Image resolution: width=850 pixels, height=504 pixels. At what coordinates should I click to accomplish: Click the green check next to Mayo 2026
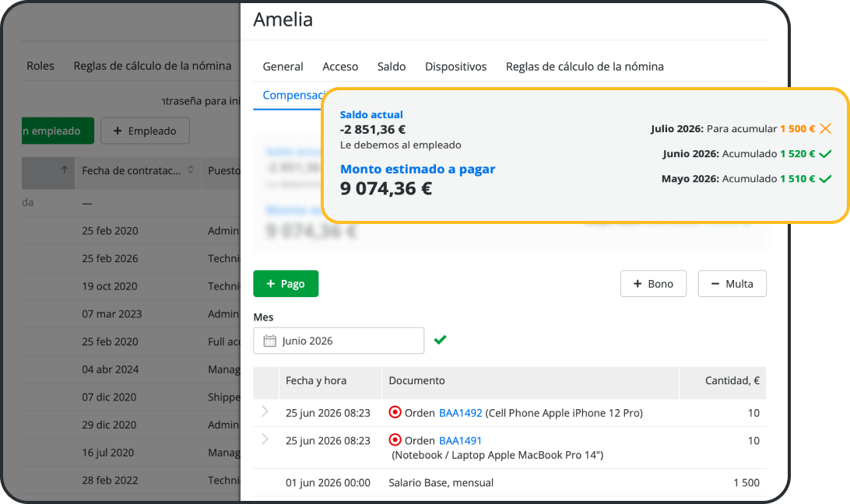tap(825, 179)
